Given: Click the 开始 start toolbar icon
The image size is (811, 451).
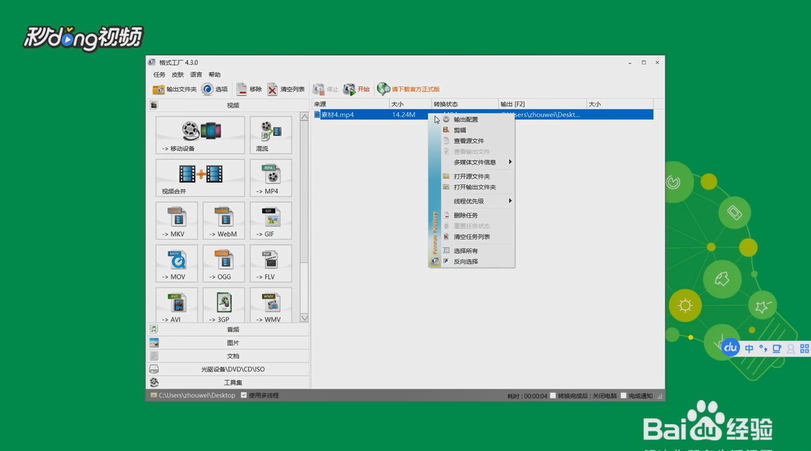Looking at the screenshot, I should [350, 89].
